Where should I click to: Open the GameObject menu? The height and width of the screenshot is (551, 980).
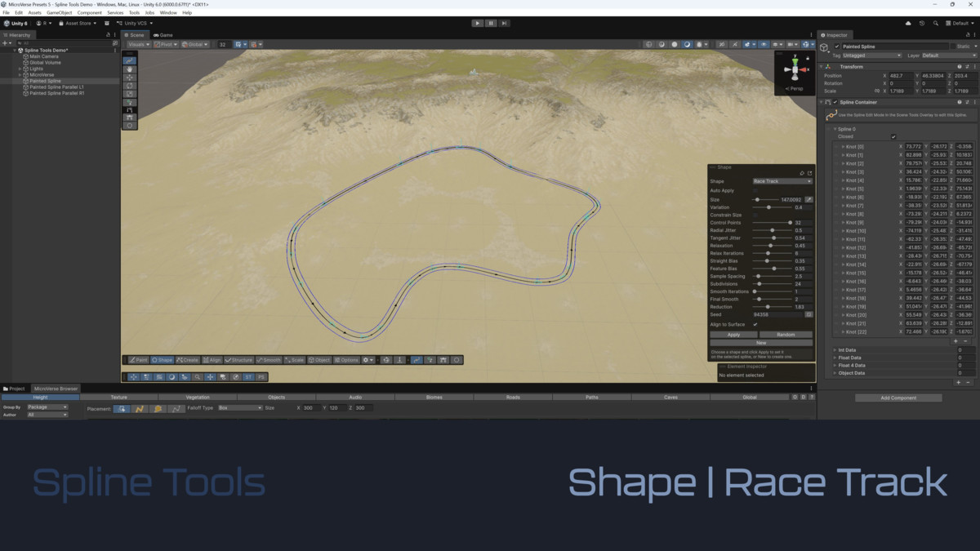[x=59, y=13]
